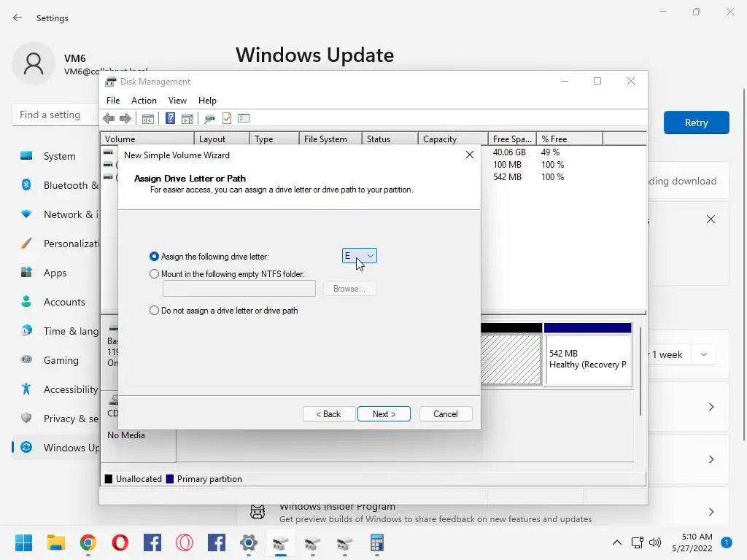
Task: Open the checklist settings toolbar icon
Action: pos(244,118)
